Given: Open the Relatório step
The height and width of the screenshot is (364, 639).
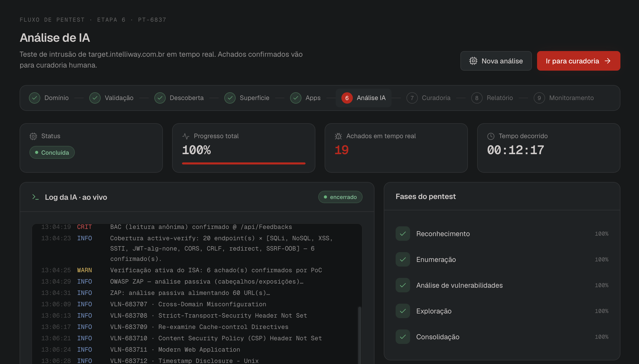Looking at the screenshot, I should click(x=492, y=98).
